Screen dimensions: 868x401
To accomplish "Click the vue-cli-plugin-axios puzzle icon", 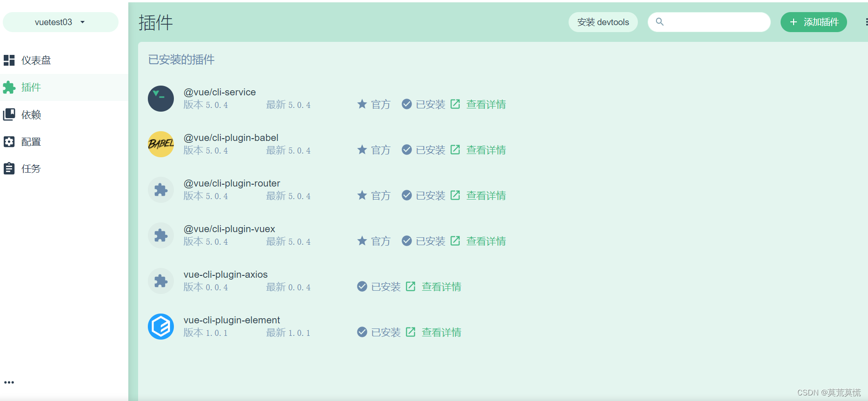I will click(161, 281).
